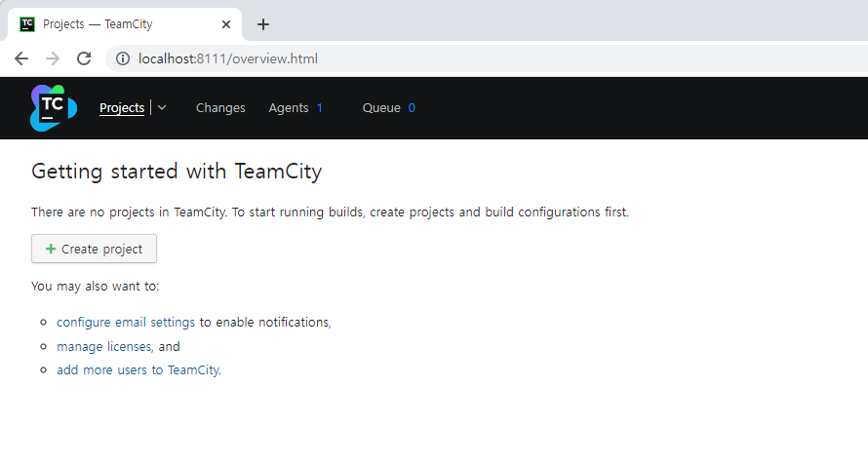
Task: Click the Getting started with TeamCity heading
Action: pos(177,172)
